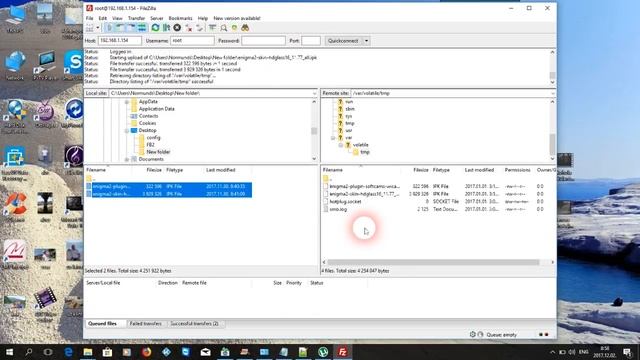Open the Server menu
640x360 pixels.
pyautogui.click(x=156, y=18)
